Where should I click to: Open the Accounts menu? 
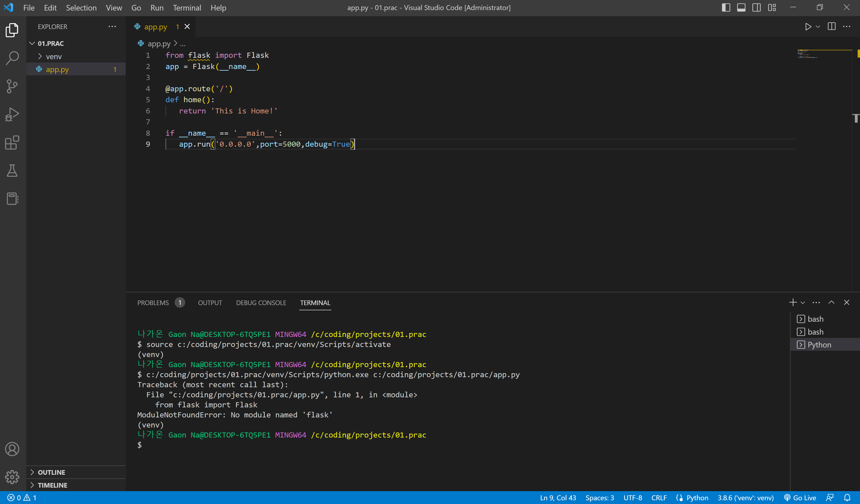(12, 449)
